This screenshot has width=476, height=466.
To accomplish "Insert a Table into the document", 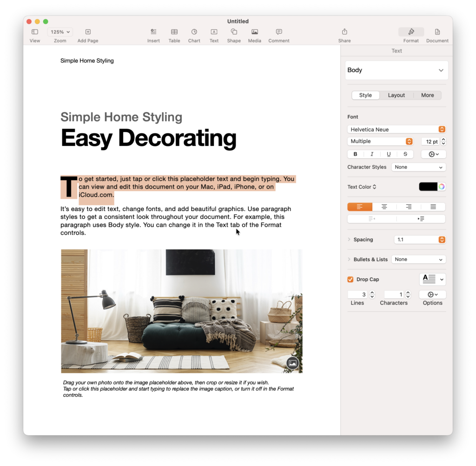I will pos(174,33).
